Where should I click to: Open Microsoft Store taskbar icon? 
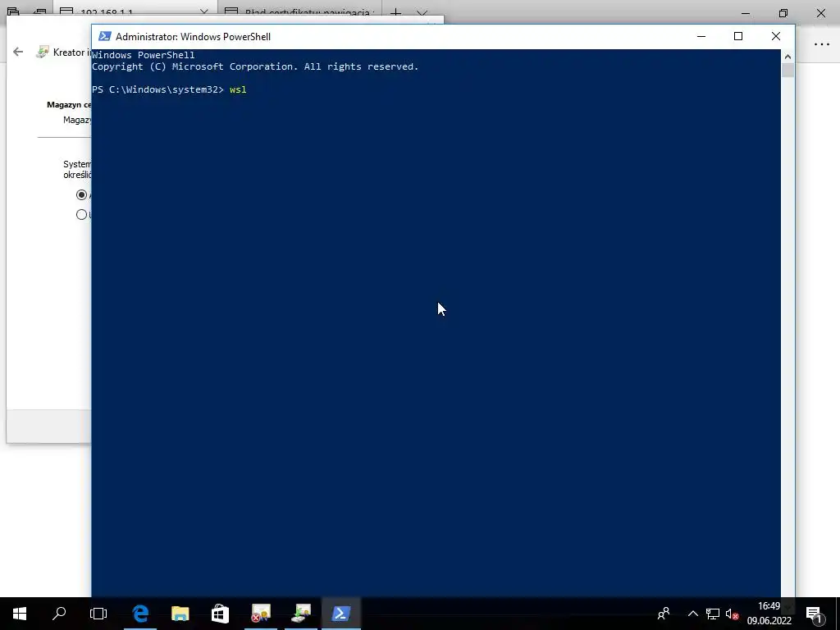220,614
